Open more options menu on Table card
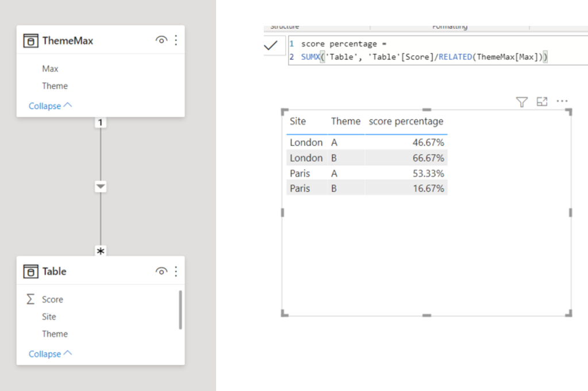The height and width of the screenshot is (391, 588). click(x=176, y=271)
